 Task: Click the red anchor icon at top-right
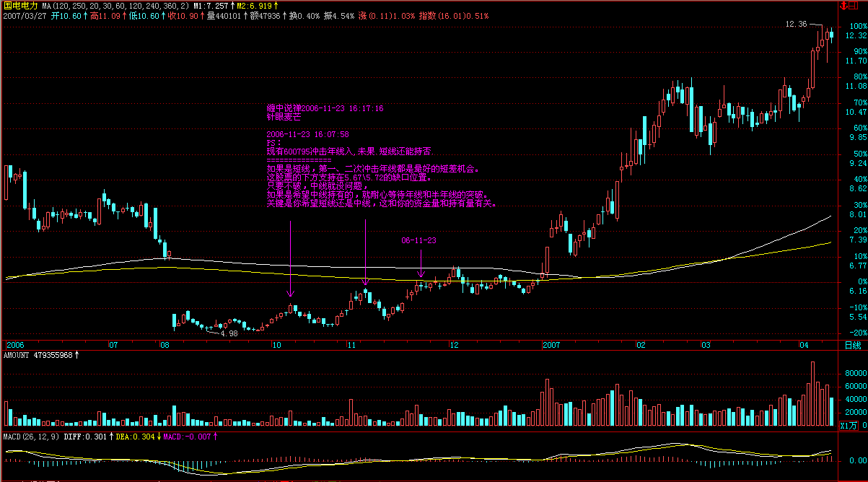tap(843, 5)
